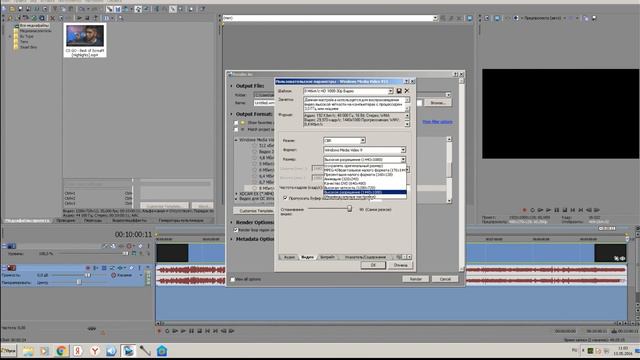Click the audio track volume slider handle
640x360 pixels.
pos(87,276)
